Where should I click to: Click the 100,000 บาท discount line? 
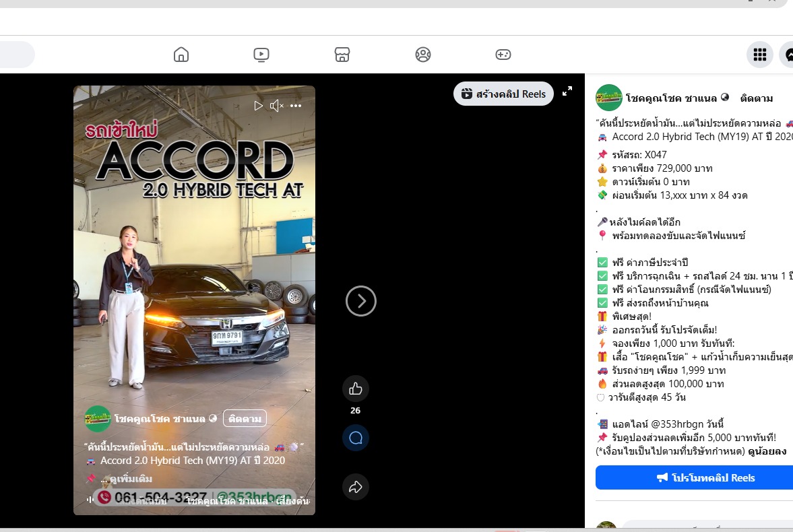pyautogui.click(x=668, y=384)
